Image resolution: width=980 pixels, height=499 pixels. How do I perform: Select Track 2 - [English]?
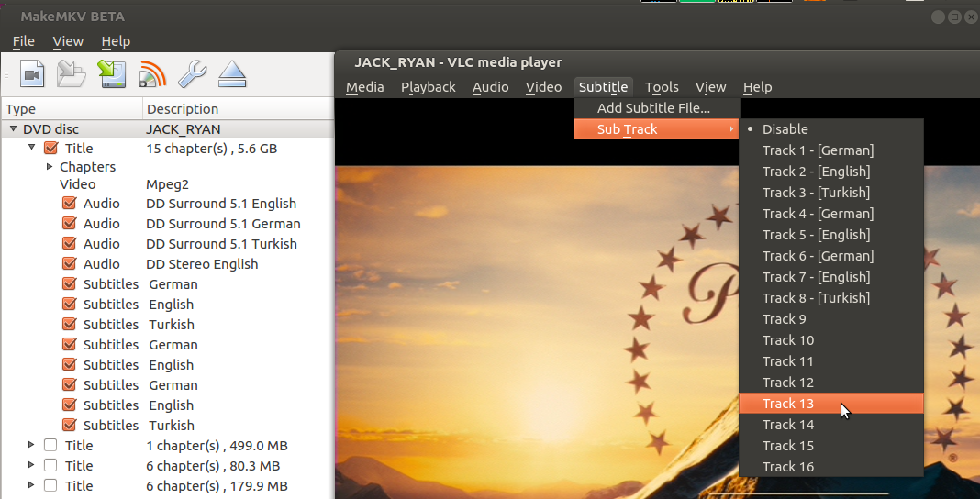(831, 172)
